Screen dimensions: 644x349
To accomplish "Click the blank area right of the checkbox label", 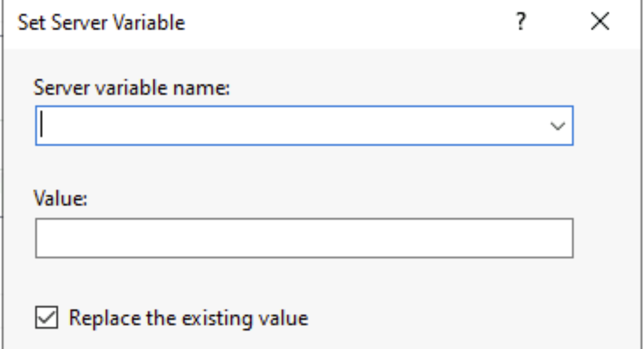I will click(451, 318).
